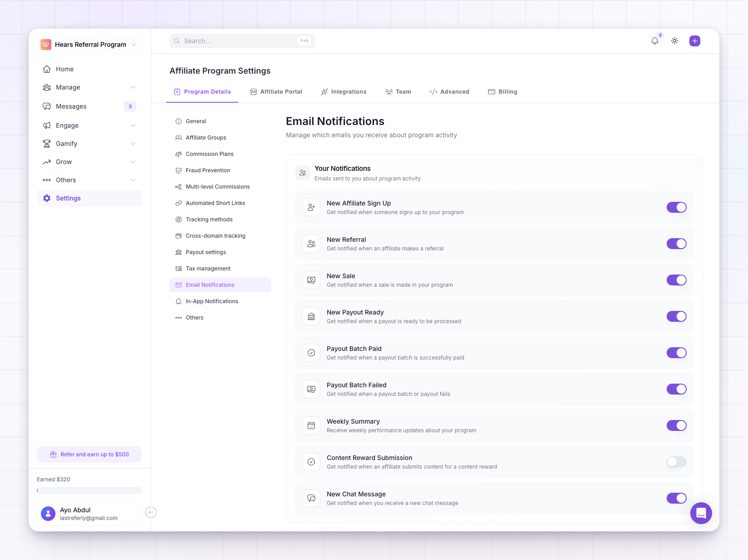Open Automated Short Links settings
The height and width of the screenshot is (560, 748).
click(x=220, y=203)
